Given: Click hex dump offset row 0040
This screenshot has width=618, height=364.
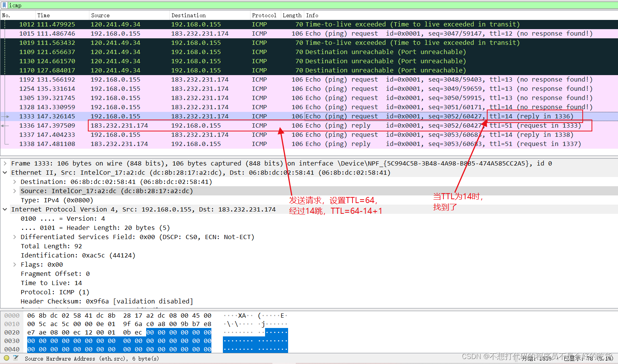Looking at the screenshot, I should coord(12,349).
